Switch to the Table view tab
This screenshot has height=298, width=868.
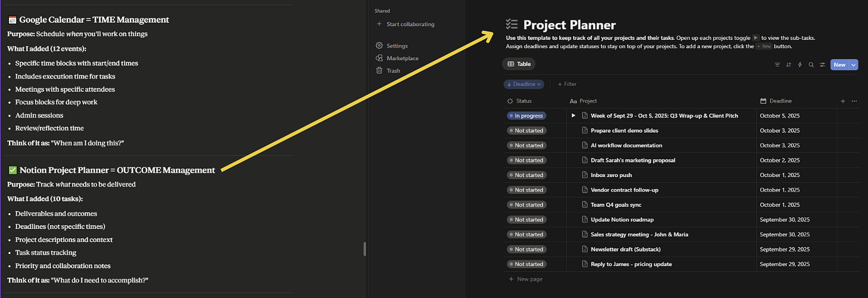coord(519,64)
